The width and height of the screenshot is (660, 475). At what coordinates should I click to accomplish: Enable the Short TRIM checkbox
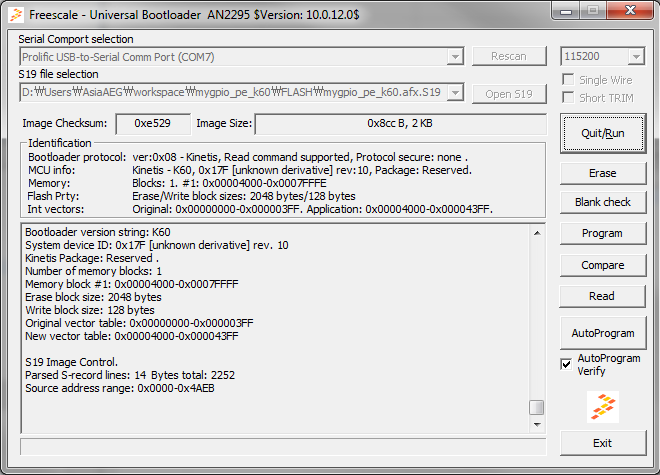[568, 98]
